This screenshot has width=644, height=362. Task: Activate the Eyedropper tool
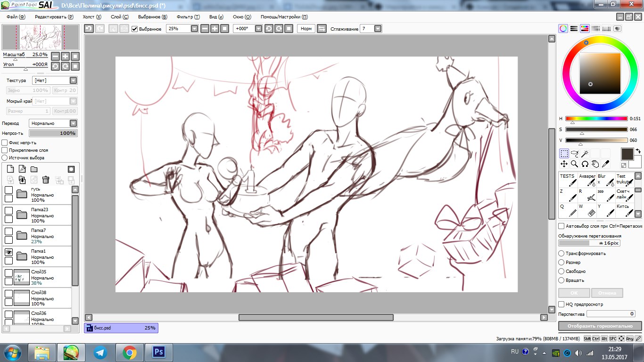(x=606, y=164)
